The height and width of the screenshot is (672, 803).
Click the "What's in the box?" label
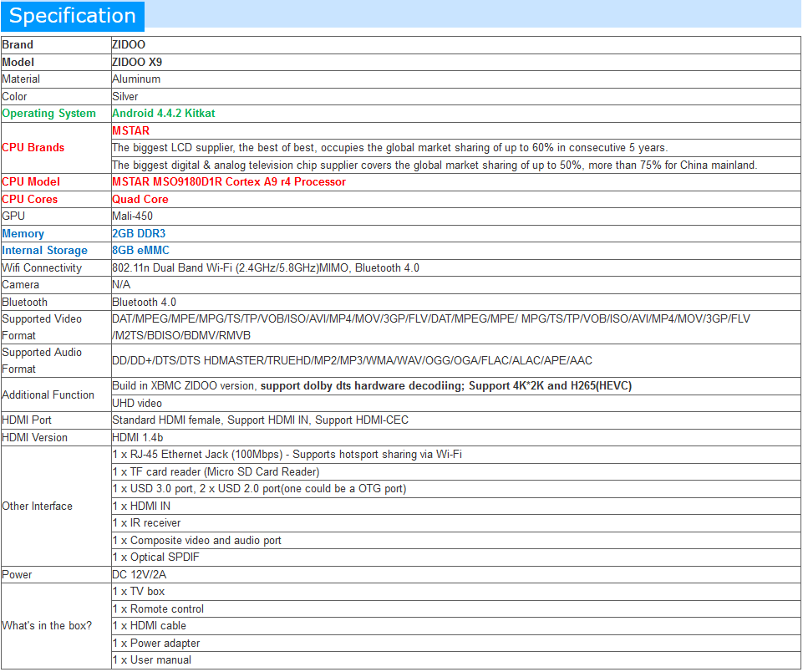47,626
